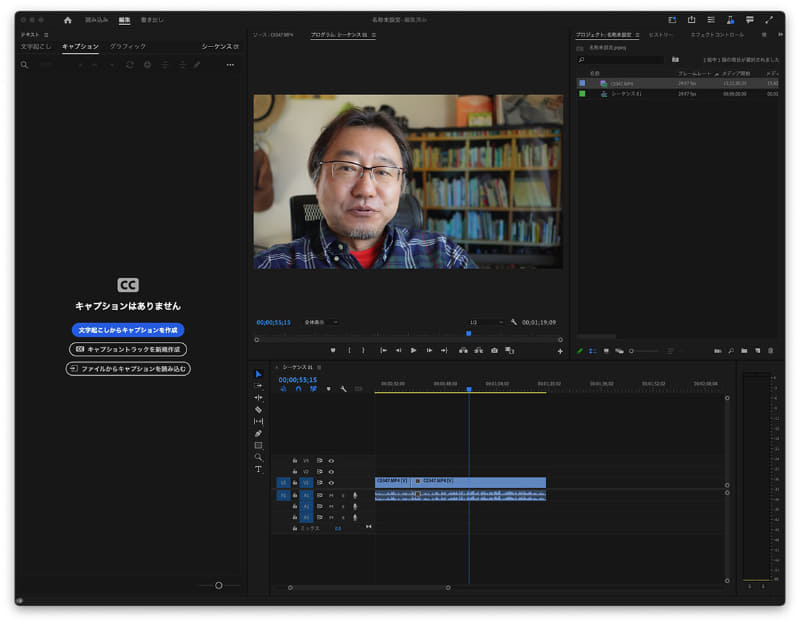Image resolution: width=800 pixels, height=624 pixels.
Task: Select the Razor tool in the timeline toolbar
Action: [258, 410]
